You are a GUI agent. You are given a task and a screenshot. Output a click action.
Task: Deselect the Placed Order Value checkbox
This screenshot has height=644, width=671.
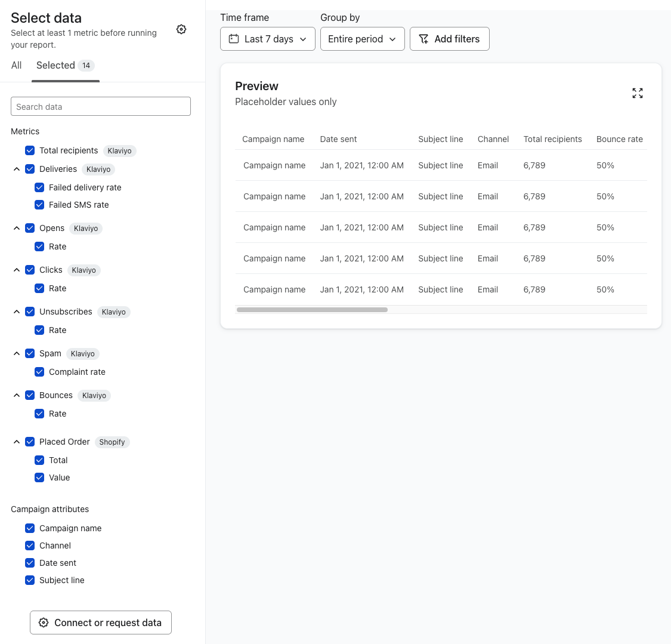[39, 477]
